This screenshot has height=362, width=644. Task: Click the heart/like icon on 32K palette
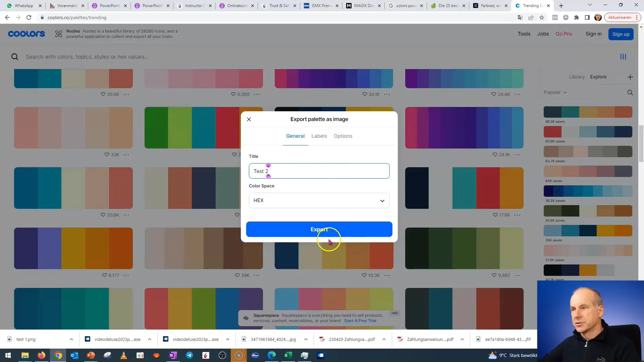106,154
